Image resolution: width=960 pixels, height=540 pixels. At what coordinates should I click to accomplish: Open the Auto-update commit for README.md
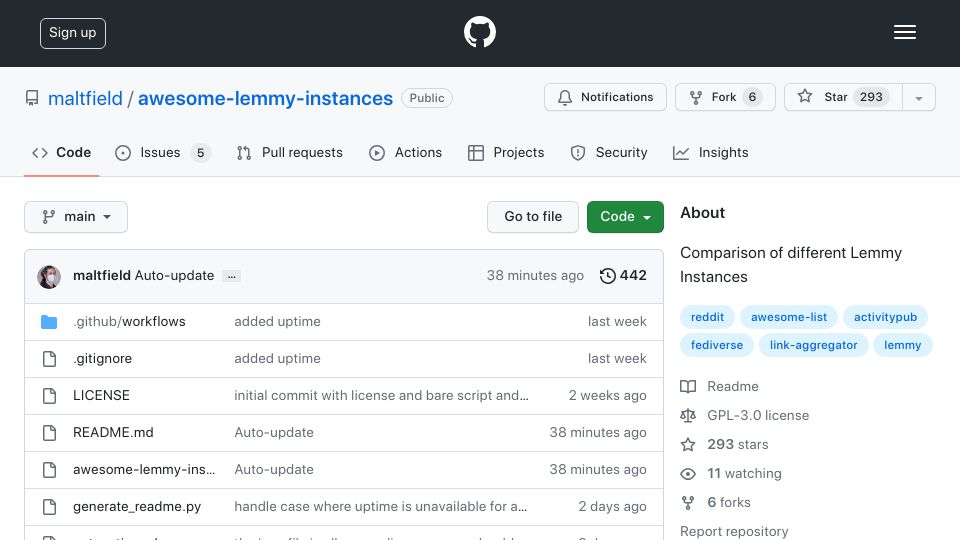[274, 432]
